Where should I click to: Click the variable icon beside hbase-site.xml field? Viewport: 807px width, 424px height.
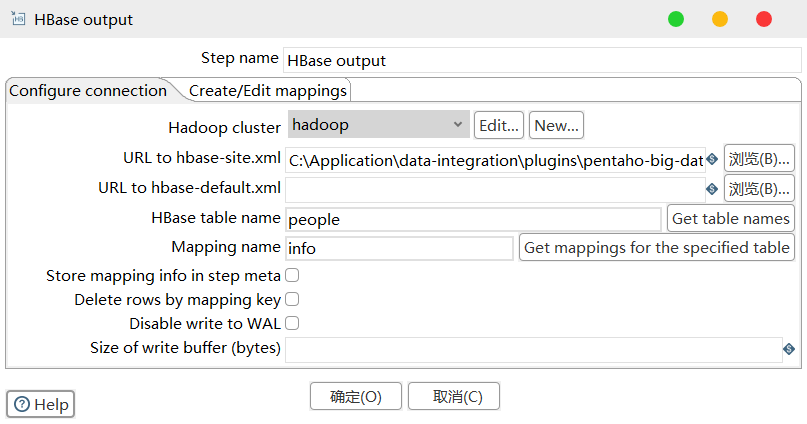[712, 159]
